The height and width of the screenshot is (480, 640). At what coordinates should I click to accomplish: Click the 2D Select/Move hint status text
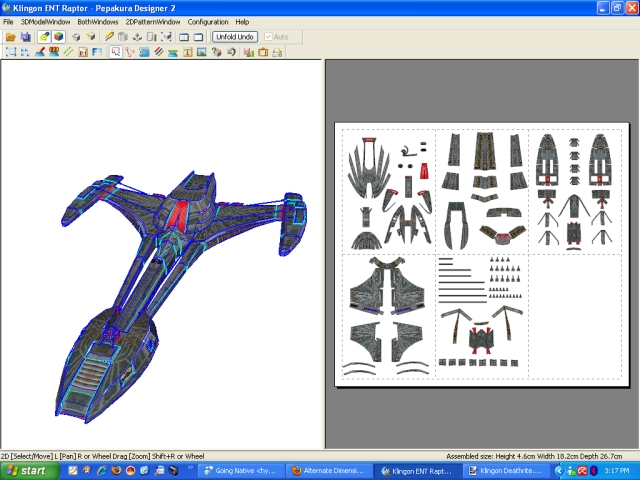click(x=102, y=456)
